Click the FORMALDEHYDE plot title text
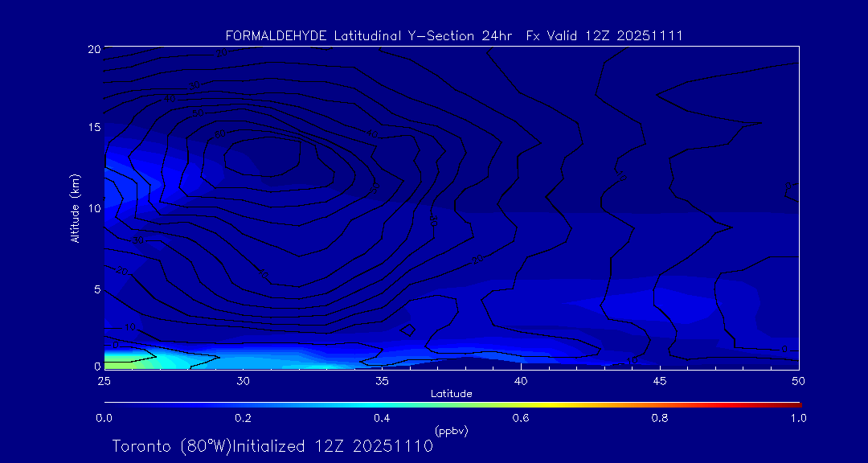This screenshot has width=868, height=463. [454, 36]
